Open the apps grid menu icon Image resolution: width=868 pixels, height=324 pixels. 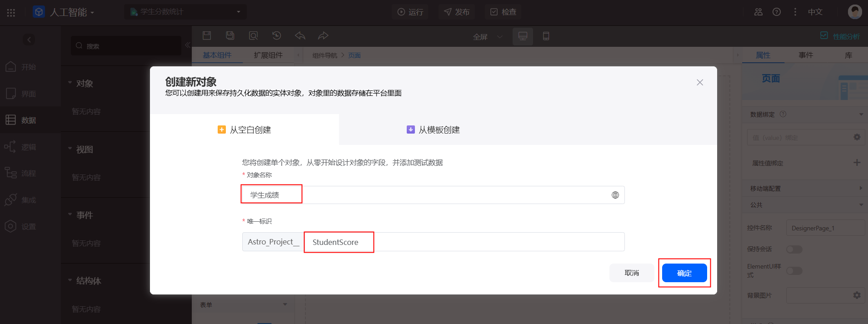(11, 12)
